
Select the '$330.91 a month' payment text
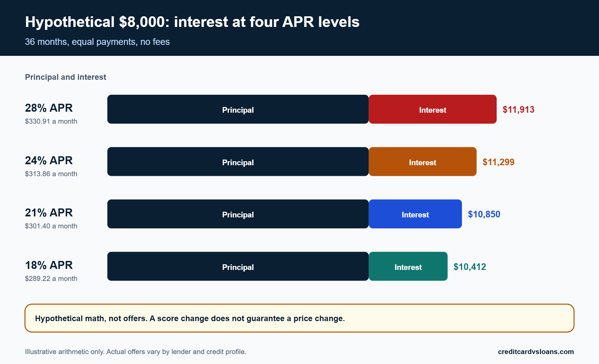point(51,121)
